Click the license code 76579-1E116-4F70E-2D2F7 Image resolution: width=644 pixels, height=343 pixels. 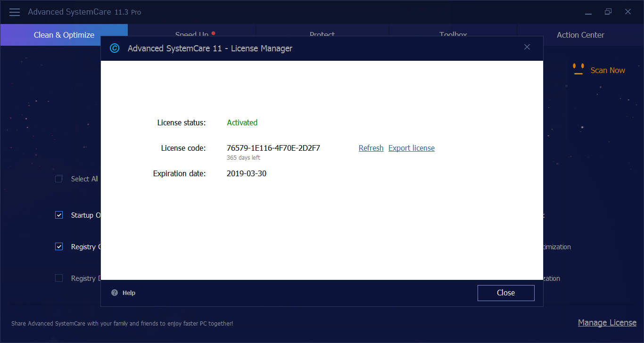273,148
